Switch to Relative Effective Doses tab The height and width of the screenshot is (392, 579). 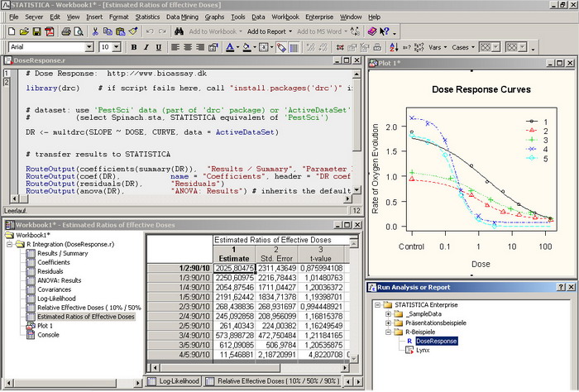coord(273,381)
